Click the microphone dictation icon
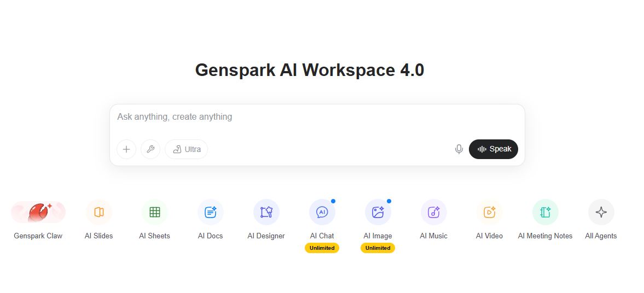The width and height of the screenshot is (644, 293). click(459, 149)
